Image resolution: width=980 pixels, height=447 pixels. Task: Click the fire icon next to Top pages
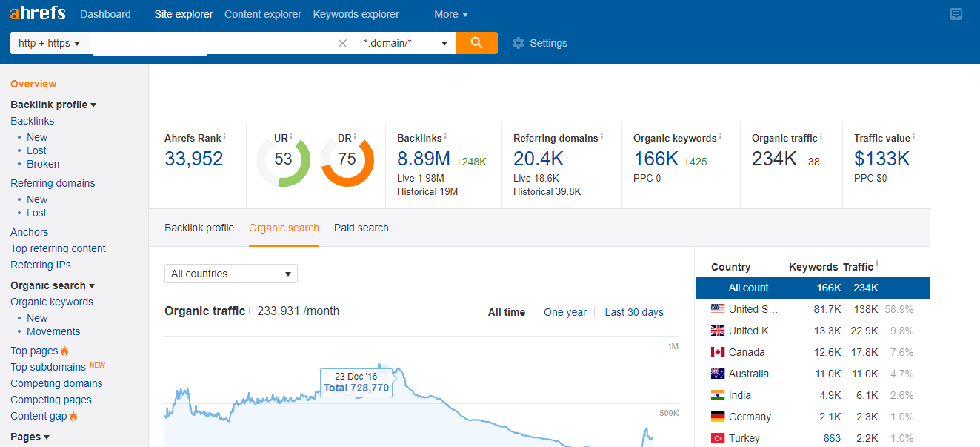tap(65, 350)
